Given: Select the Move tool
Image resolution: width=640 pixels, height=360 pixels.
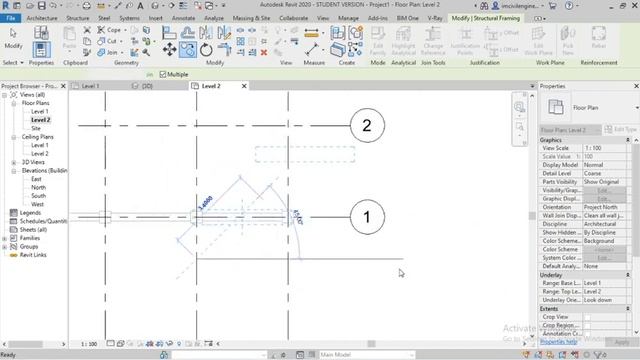Looking at the screenshot, I should (x=169, y=50).
